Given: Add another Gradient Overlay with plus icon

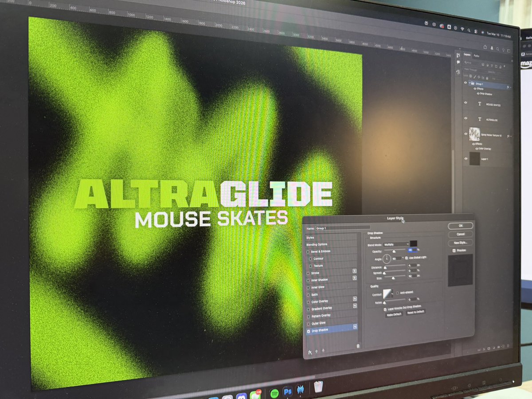Looking at the screenshot, I should pyautogui.click(x=355, y=305).
